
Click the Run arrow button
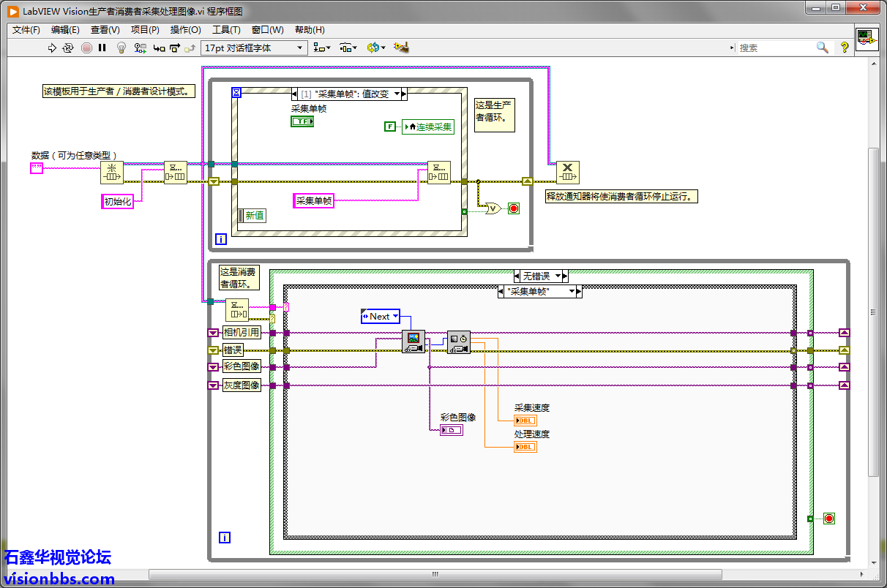coord(52,48)
